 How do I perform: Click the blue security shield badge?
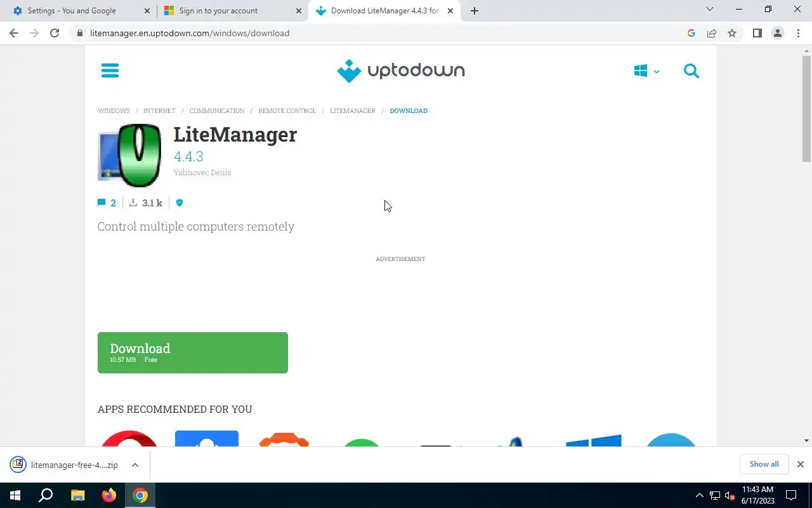pos(179,203)
